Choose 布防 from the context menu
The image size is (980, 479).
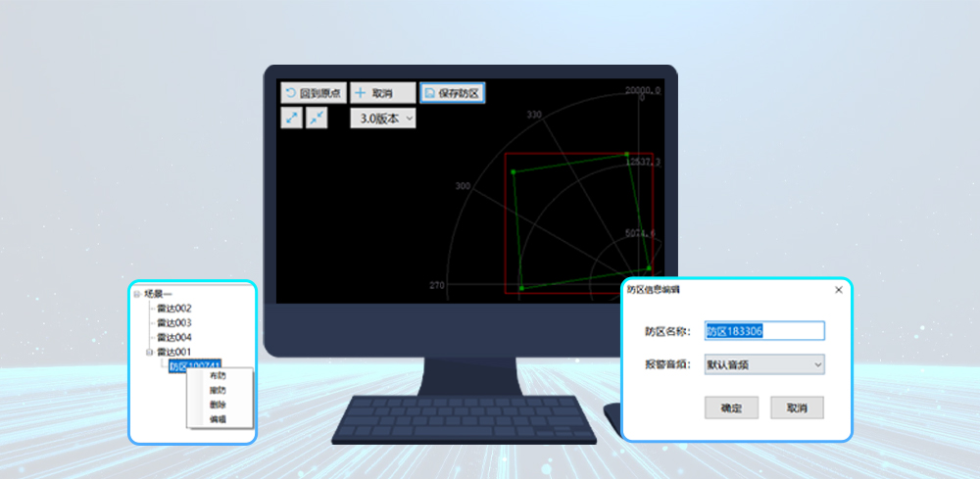click(x=218, y=376)
